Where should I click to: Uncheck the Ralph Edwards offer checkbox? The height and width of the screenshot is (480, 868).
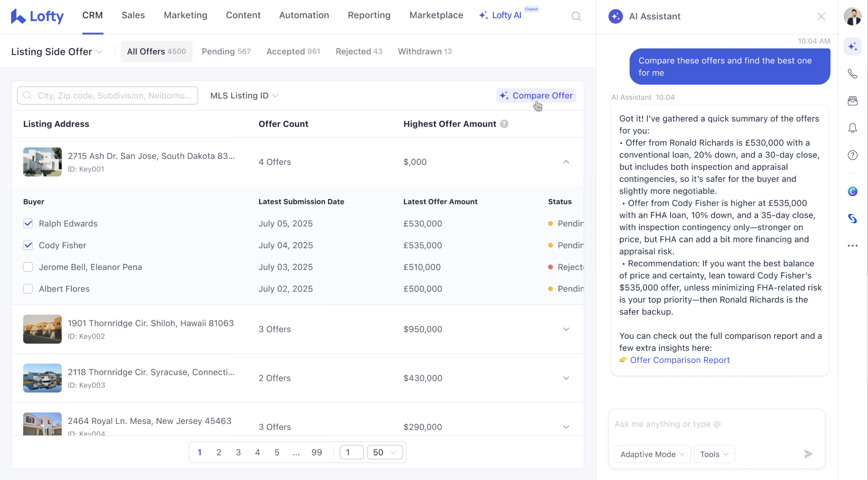pyautogui.click(x=28, y=224)
